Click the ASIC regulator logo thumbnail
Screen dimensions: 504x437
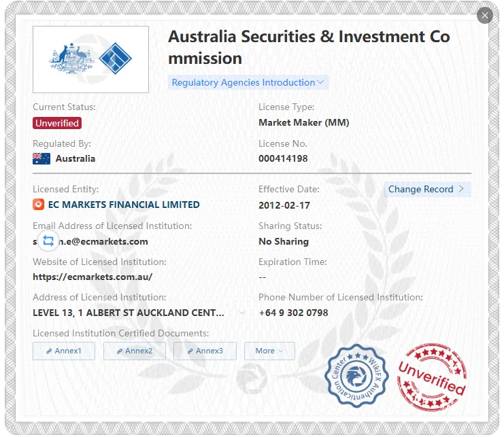[x=90, y=59]
